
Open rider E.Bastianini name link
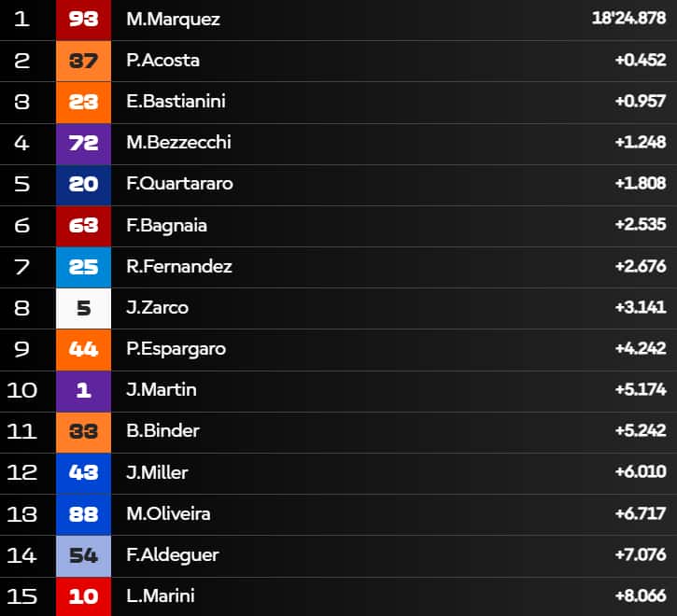point(176,102)
